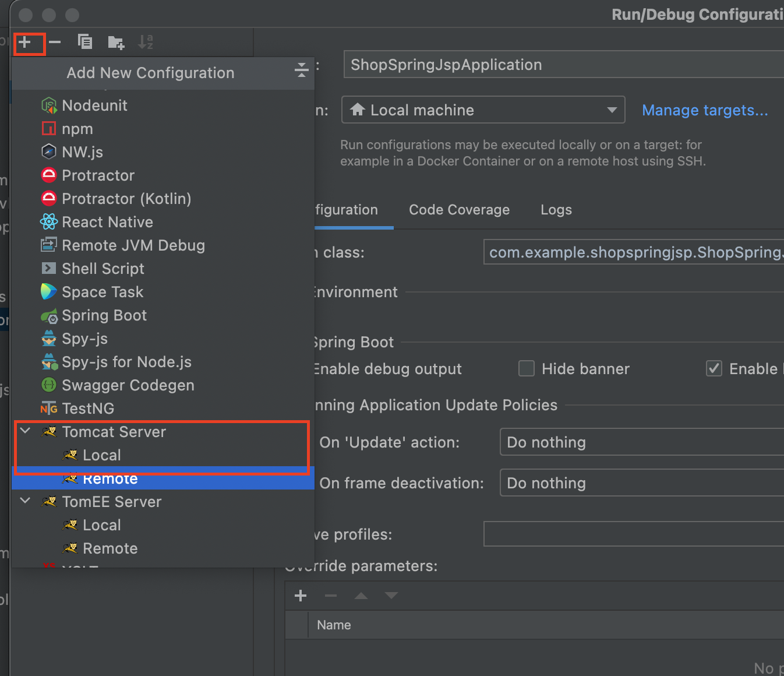Screen dimensions: 784x676
Task: Click the Move into new folder icon
Action: point(116,43)
